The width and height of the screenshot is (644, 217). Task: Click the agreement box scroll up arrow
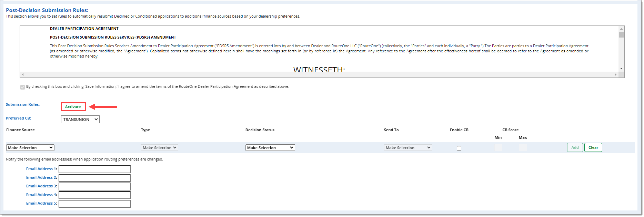coord(621,29)
